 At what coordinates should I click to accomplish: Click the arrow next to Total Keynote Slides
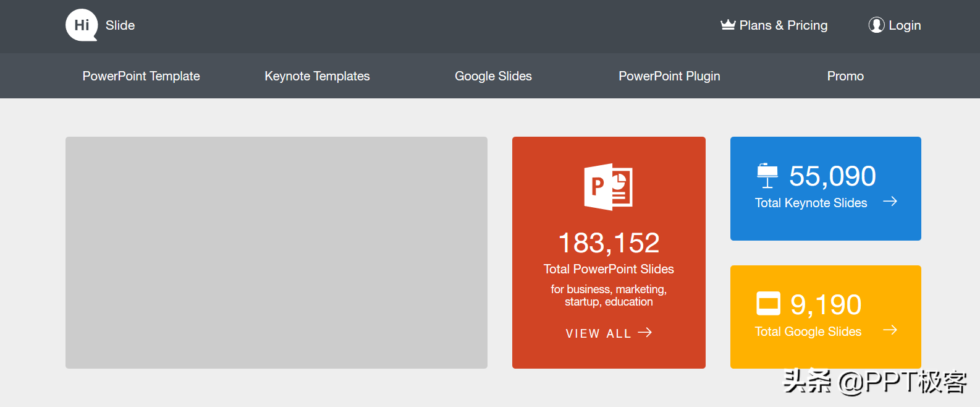point(890,202)
